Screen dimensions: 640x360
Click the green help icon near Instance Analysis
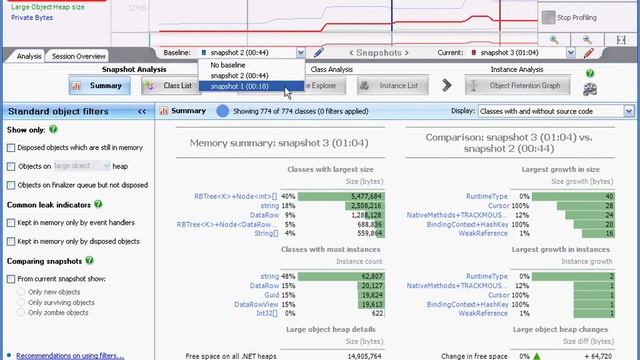coord(590,73)
